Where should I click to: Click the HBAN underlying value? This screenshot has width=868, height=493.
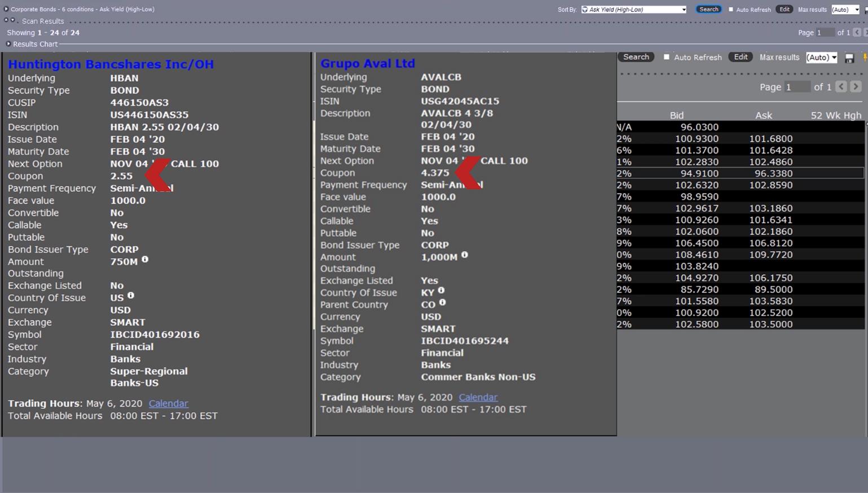point(124,78)
